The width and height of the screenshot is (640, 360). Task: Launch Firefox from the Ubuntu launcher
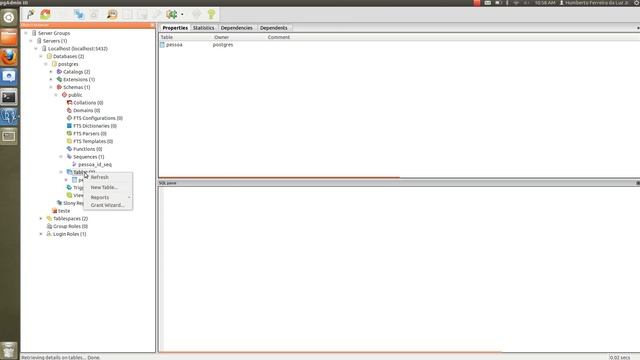9,57
